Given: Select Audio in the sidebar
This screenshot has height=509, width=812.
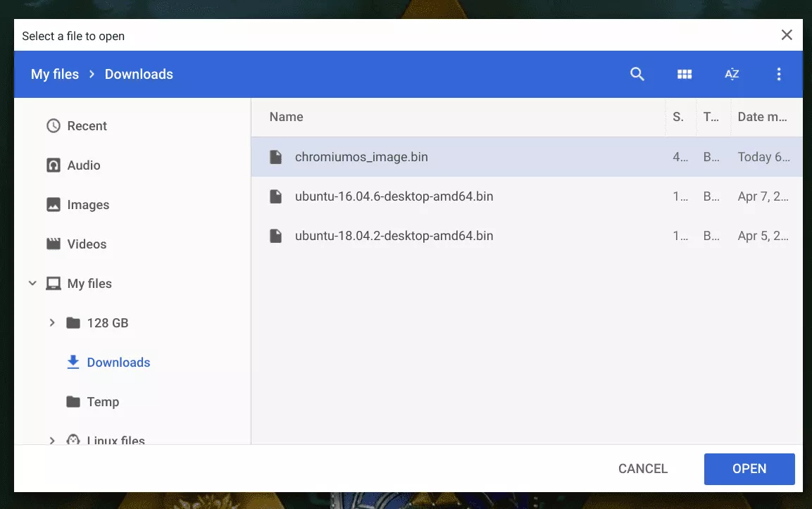Looking at the screenshot, I should [83, 165].
